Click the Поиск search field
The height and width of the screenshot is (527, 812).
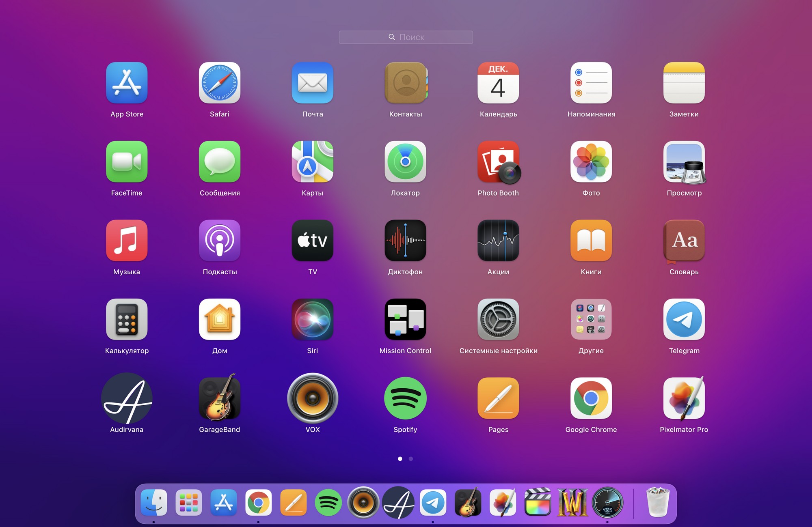pos(406,37)
